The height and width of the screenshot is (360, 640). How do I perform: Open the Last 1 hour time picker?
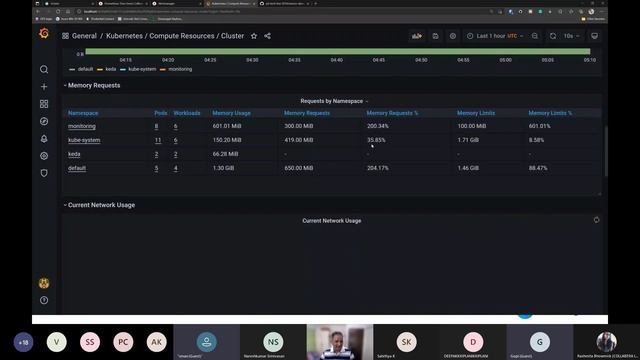coord(495,36)
